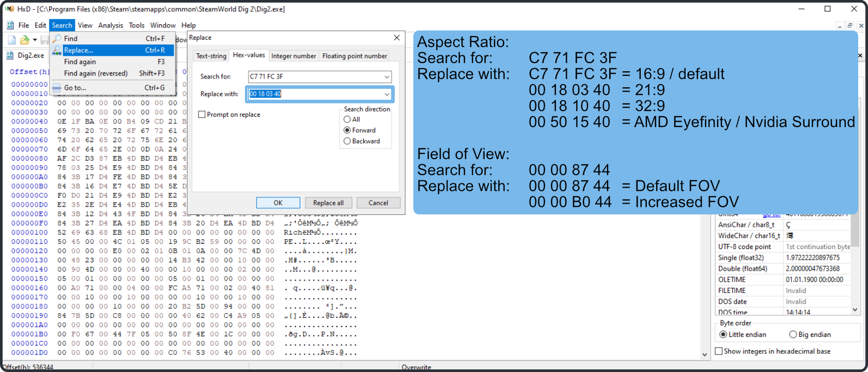Open the View menu

click(85, 25)
